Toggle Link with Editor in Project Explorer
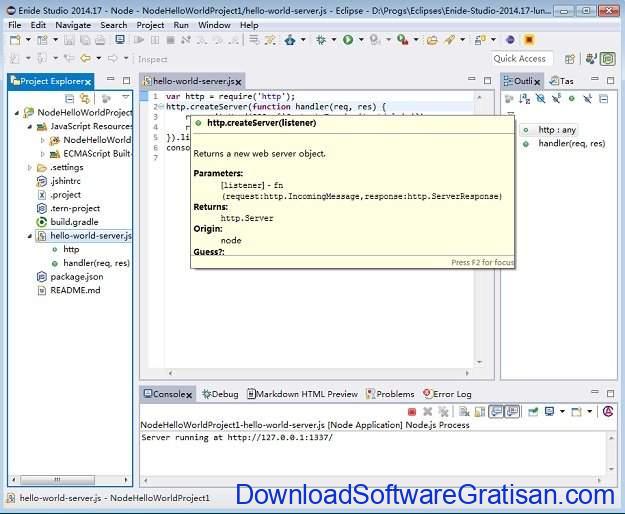Image resolution: width=625 pixels, height=514 pixels. (x=85, y=98)
